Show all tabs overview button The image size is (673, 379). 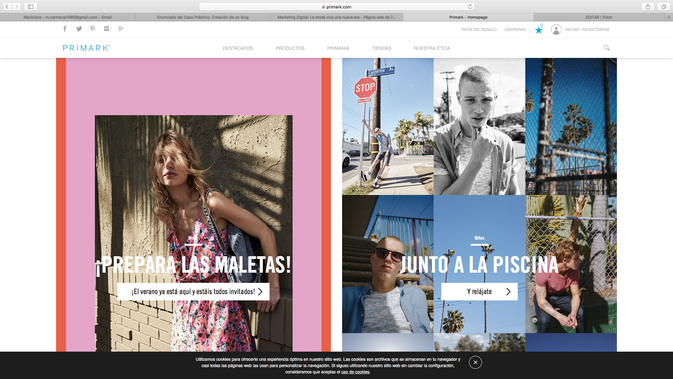663,6
